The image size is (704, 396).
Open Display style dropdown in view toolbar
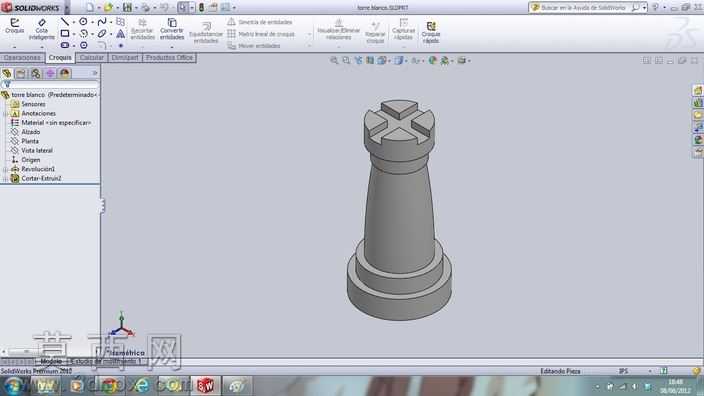click(x=405, y=61)
